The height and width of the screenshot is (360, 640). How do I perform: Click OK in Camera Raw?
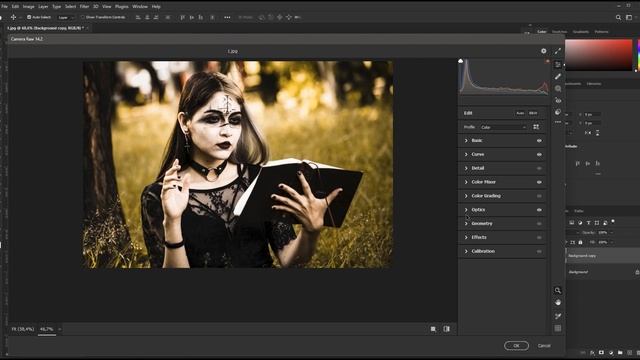coord(516,346)
